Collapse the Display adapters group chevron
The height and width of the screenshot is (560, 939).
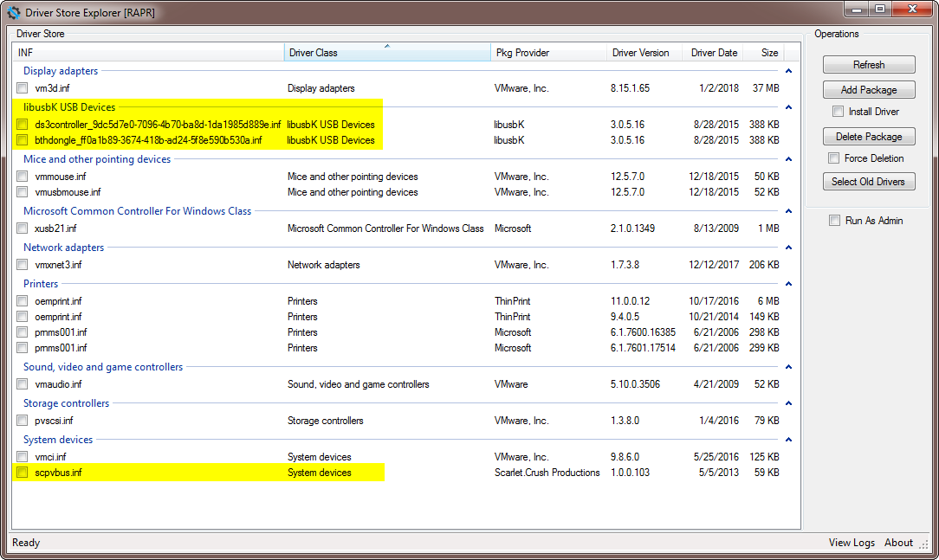(788, 71)
